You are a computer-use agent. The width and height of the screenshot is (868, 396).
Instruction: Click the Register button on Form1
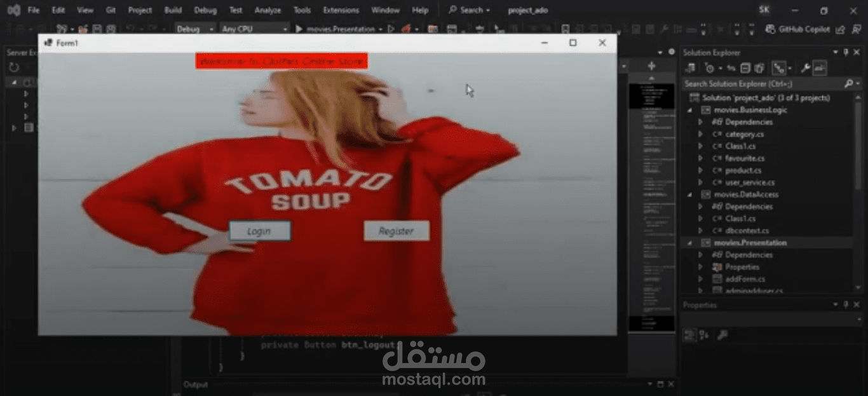click(396, 231)
